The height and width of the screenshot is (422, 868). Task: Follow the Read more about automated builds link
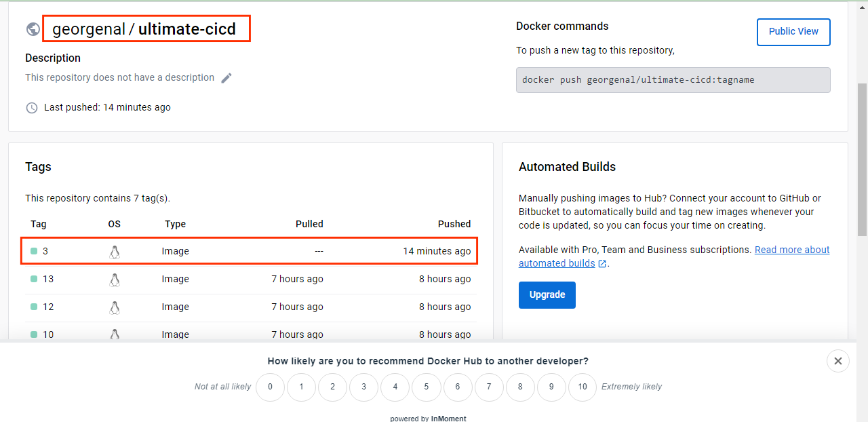coord(791,250)
